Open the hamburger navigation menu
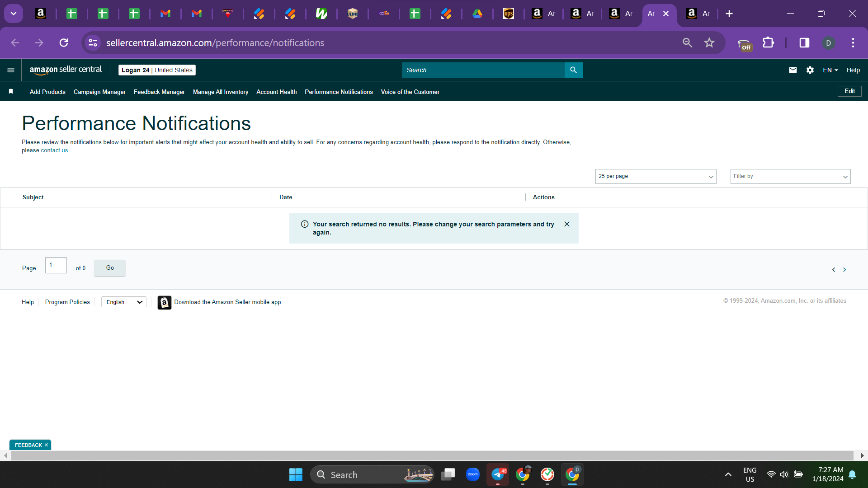The width and height of the screenshot is (868, 488). pos(11,70)
